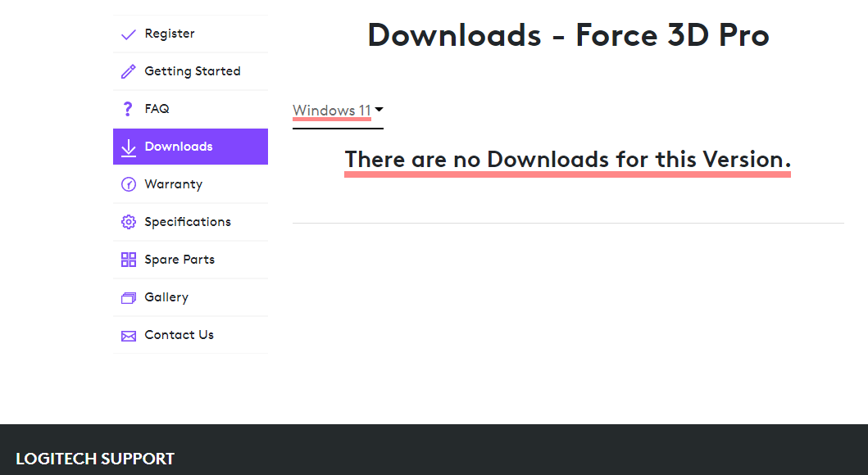
Task: Click the FAQ question mark icon
Action: click(x=128, y=109)
